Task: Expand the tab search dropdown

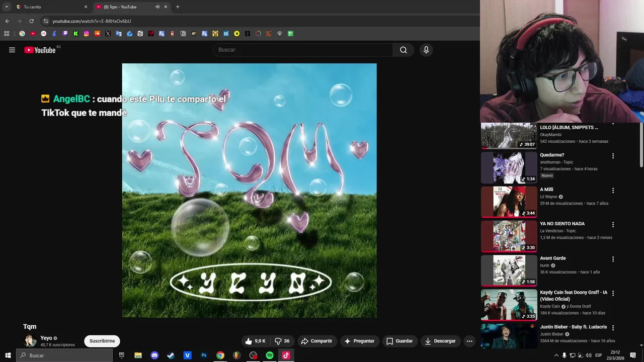Action: (x=7, y=7)
